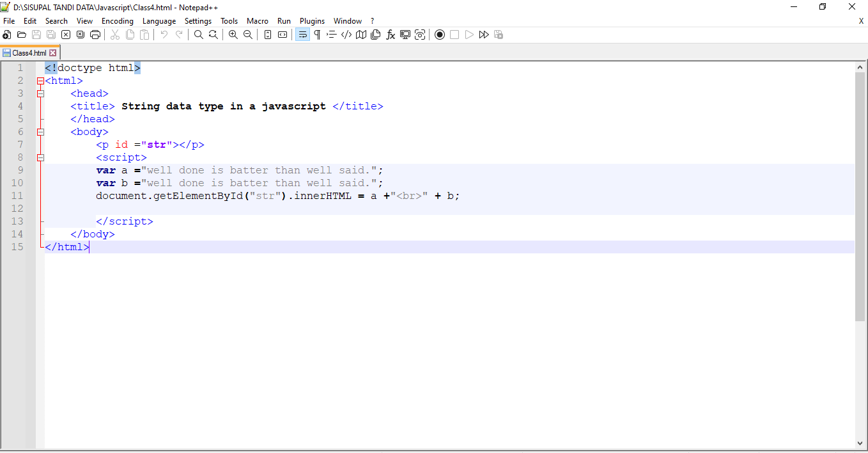The height and width of the screenshot is (453, 868).
Task: Close the Class4.html tab with its X
Action: 53,53
